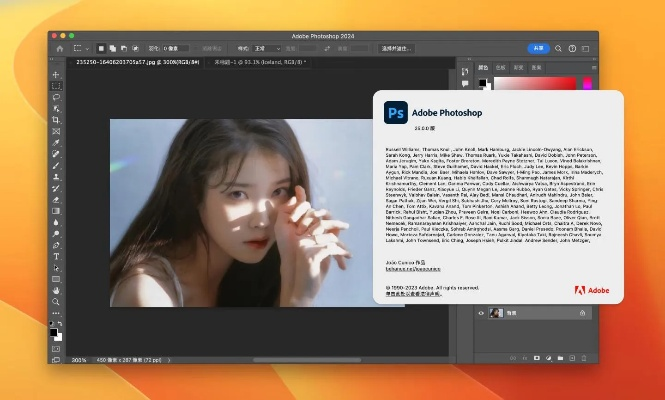Toggle the background layer lock icon
665x400 pixels.
point(583,313)
